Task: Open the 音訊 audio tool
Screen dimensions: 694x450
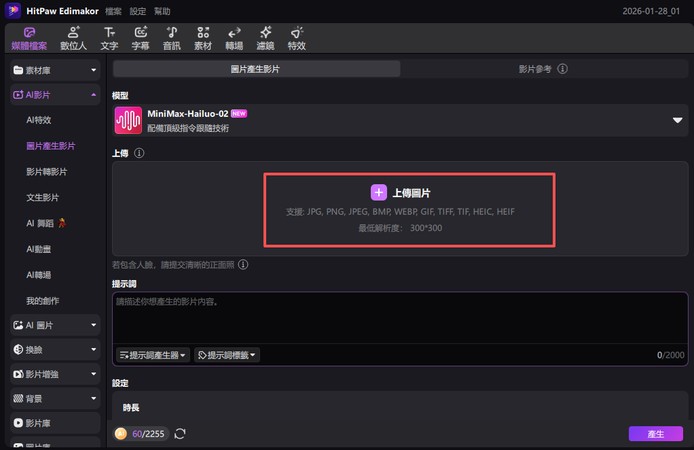Action: click(172, 38)
